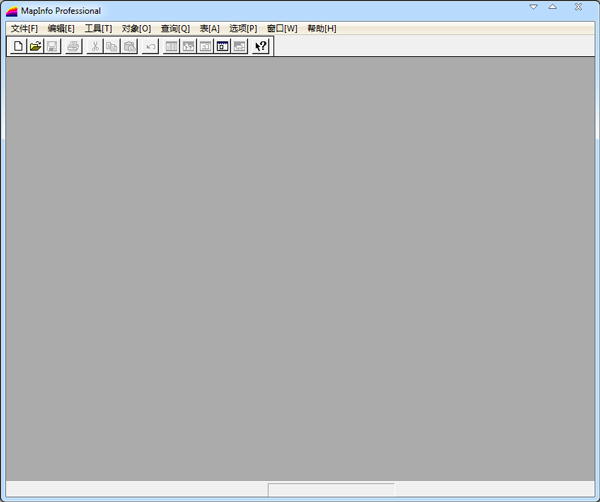Image resolution: width=600 pixels, height=502 pixels.
Task: Click the status bar field at bottom
Action: pos(330,490)
